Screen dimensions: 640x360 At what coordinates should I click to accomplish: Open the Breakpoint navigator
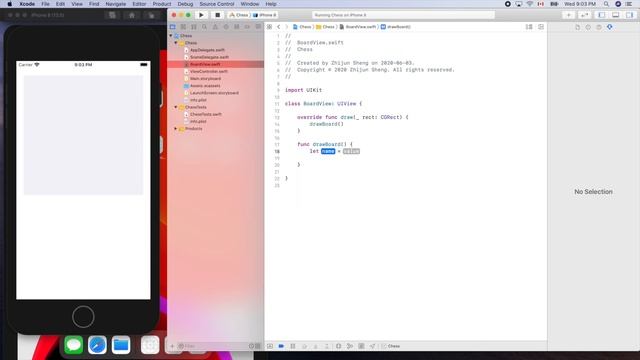coord(247,27)
